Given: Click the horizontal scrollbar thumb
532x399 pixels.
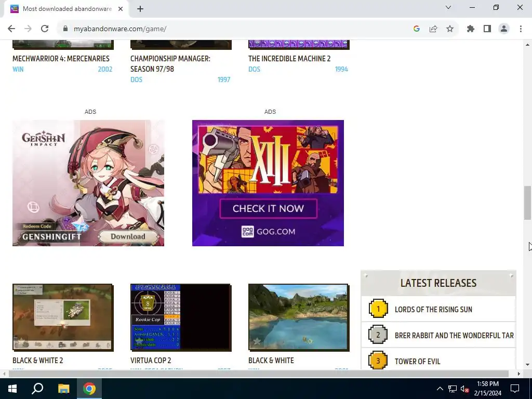Looking at the screenshot, I should 259,374.
